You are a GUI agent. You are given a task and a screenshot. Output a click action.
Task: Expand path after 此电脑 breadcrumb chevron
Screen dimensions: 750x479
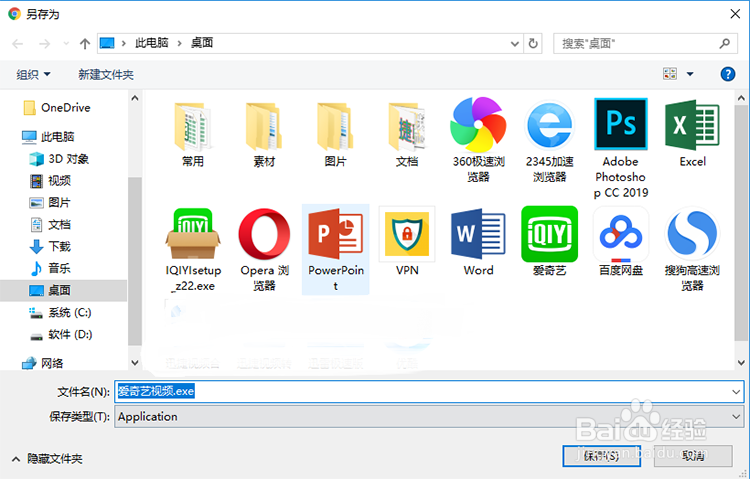[x=180, y=44]
